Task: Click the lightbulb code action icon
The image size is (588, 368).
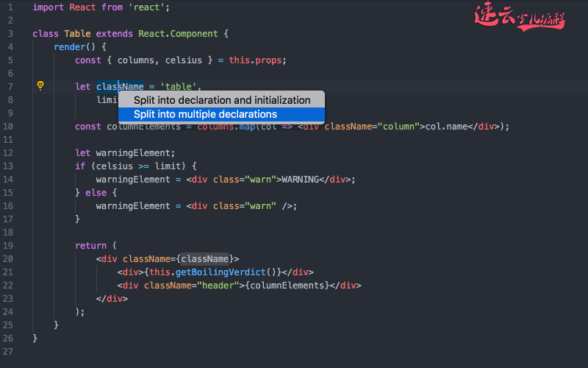Action: click(40, 86)
